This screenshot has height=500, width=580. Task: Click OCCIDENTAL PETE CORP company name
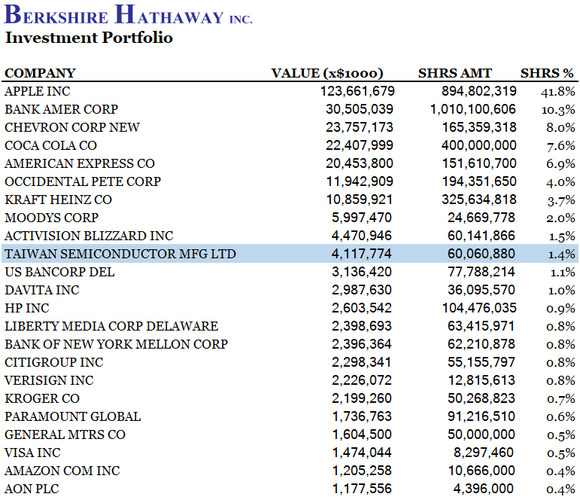[83, 182]
